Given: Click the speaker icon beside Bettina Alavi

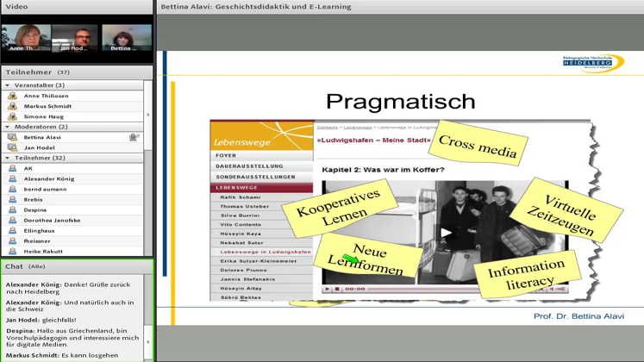Looking at the screenshot, I should coord(134,137).
